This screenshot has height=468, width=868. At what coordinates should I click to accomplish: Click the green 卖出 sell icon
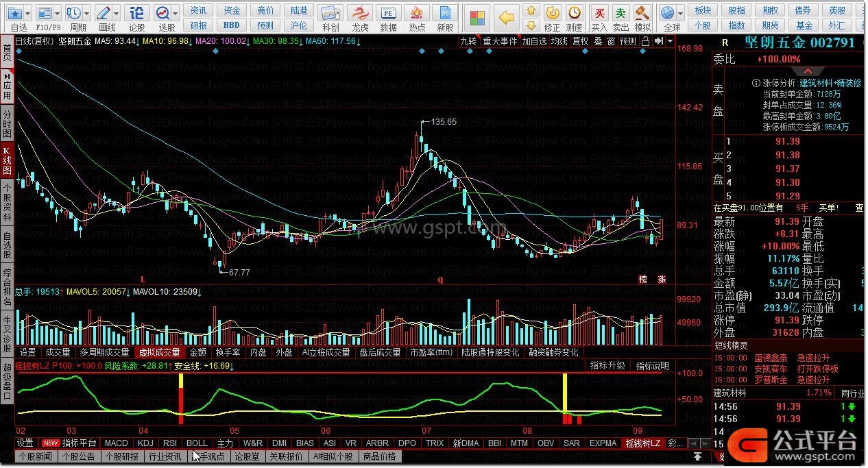click(620, 13)
